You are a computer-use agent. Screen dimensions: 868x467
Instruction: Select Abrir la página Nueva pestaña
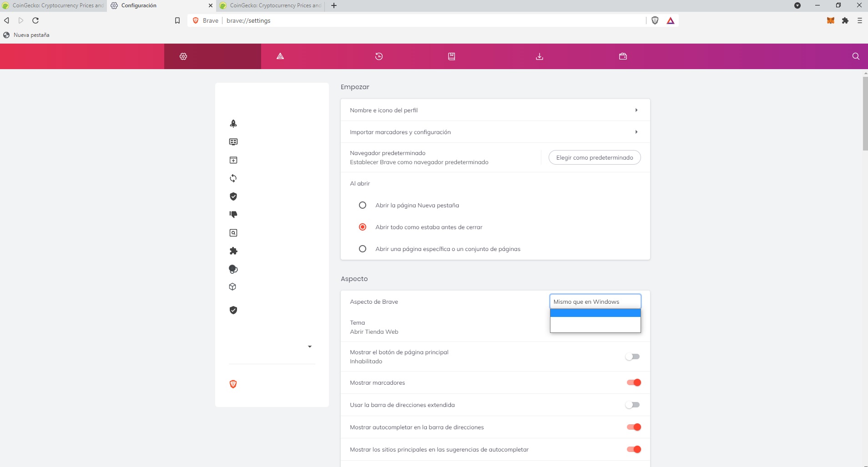pos(363,205)
